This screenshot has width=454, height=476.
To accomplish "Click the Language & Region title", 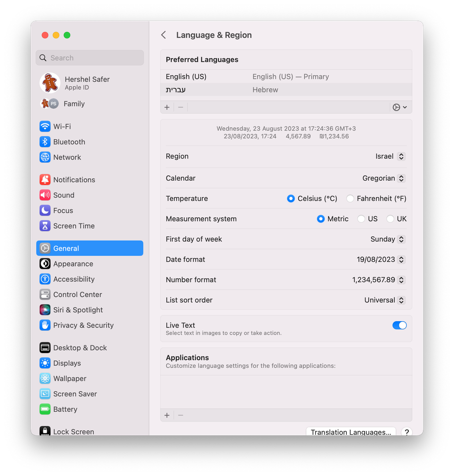I will tap(214, 35).
